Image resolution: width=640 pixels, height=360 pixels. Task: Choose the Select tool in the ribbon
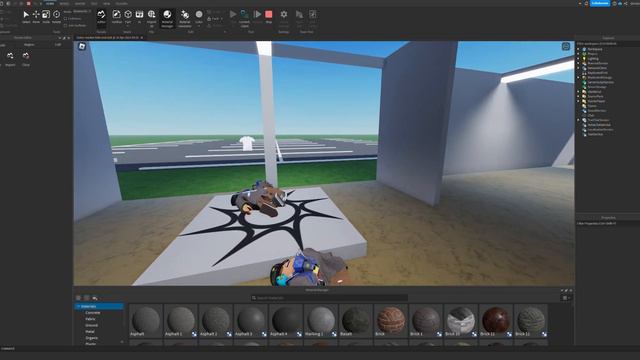click(26, 16)
